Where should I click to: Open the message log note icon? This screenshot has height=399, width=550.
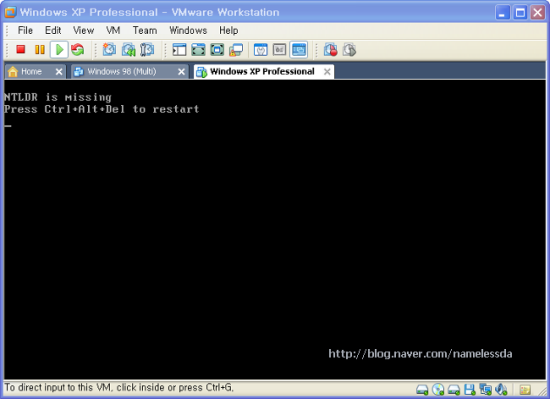[525, 390]
